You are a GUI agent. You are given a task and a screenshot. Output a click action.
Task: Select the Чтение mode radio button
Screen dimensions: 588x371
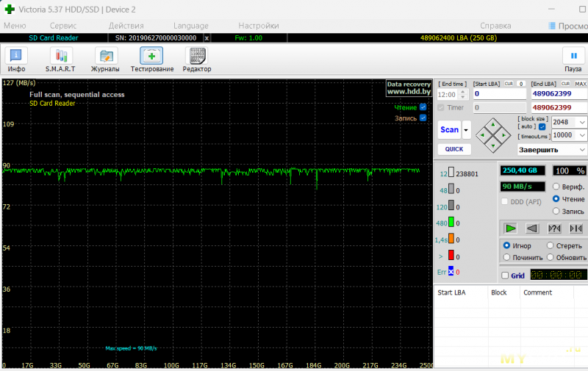click(x=556, y=199)
